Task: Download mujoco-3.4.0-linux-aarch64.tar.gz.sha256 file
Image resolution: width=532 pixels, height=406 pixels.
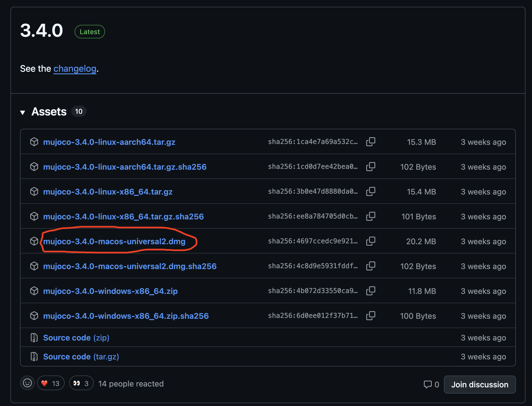Action: (x=125, y=167)
